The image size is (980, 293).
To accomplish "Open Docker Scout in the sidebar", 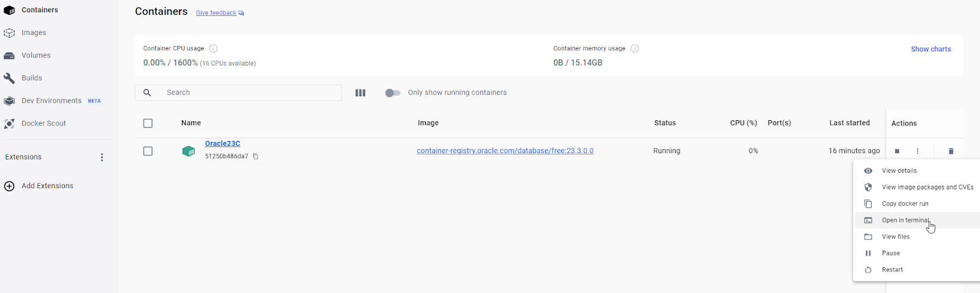I will (43, 123).
